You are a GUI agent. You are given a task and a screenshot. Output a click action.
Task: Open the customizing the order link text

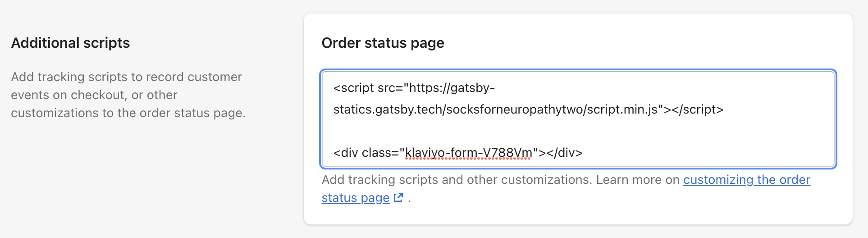(746, 179)
